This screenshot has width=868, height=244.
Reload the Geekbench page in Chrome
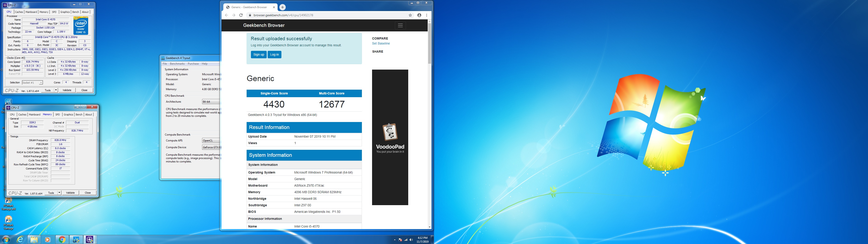pyautogui.click(x=241, y=15)
